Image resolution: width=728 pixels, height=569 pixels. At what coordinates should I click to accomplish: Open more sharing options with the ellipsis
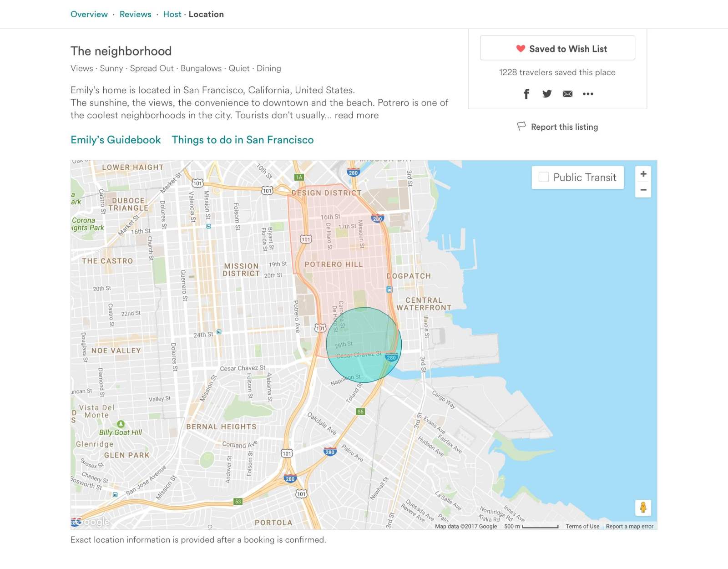click(x=588, y=94)
